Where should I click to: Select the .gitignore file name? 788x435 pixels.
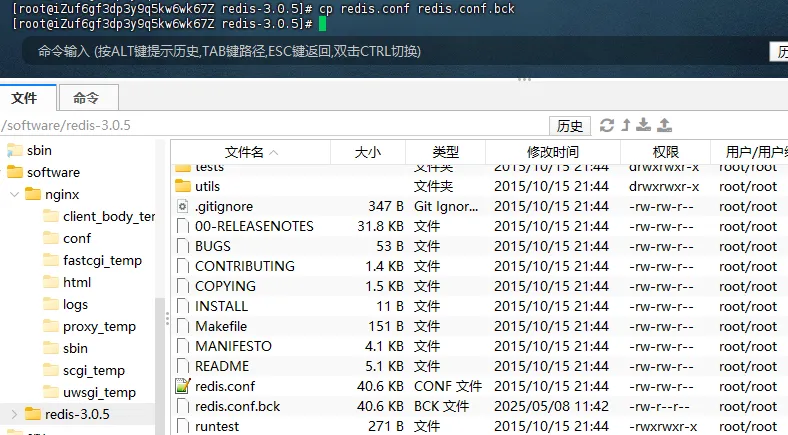click(224, 206)
